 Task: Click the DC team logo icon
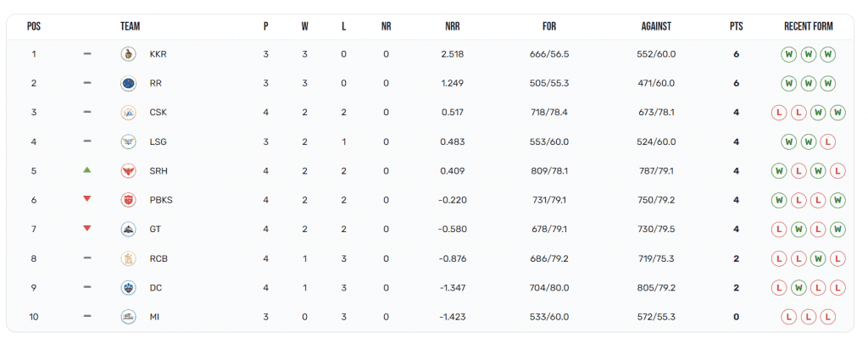(128, 287)
